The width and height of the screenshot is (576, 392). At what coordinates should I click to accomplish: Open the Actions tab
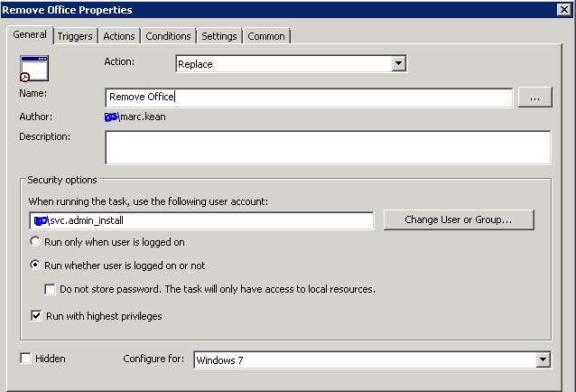click(119, 36)
